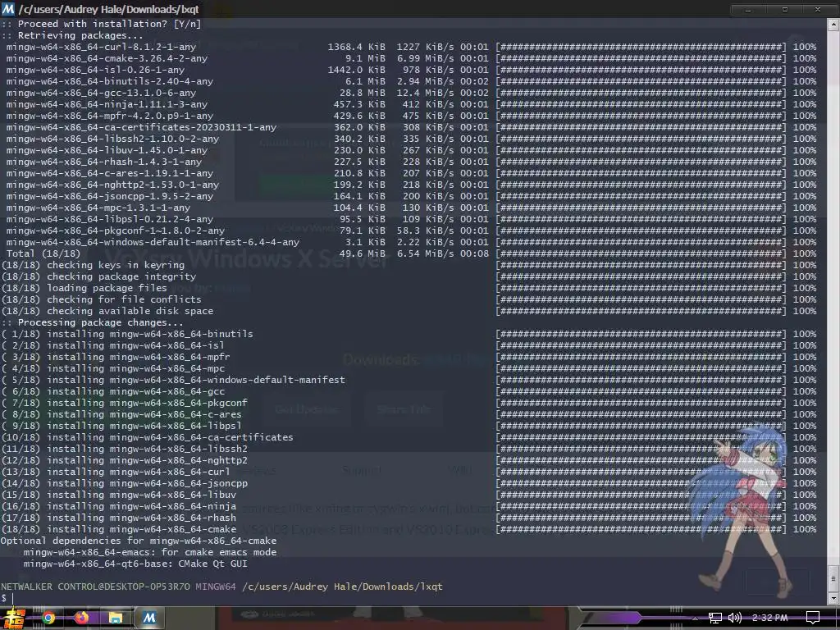Maximize the MSYS2 terminal window

(x=785, y=9)
